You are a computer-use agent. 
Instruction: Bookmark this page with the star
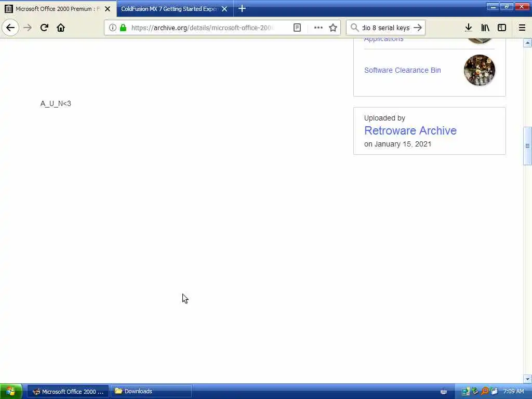(x=333, y=28)
